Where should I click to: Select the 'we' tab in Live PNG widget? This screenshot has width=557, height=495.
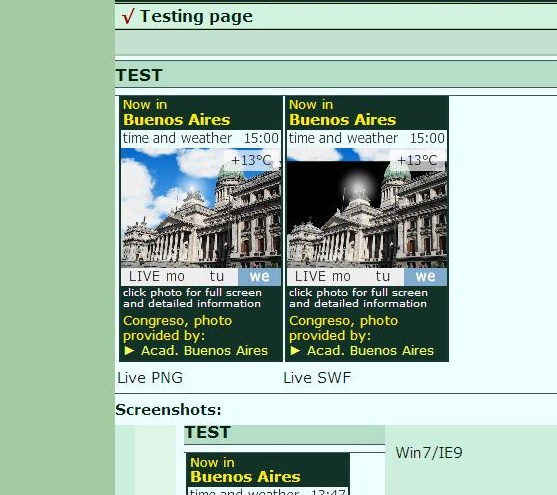(x=259, y=276)
